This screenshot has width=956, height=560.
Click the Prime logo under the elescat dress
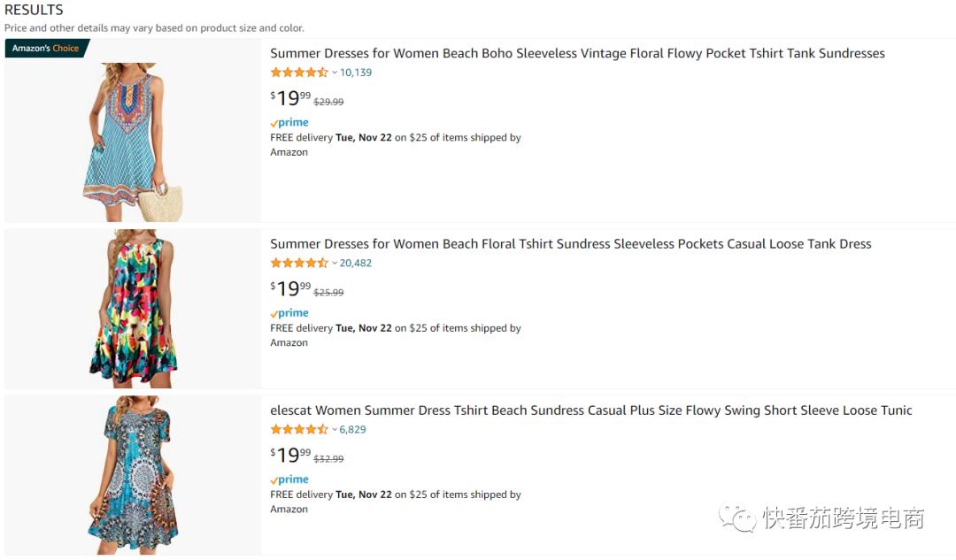click(289, 479)
